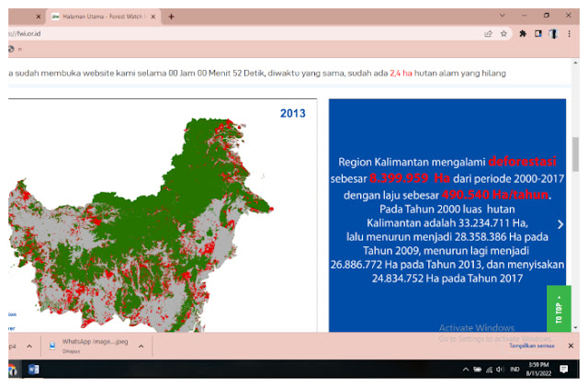Screen dimensions: 588x387
Task: Open Chrome from the taskbar
Action: 12,370
